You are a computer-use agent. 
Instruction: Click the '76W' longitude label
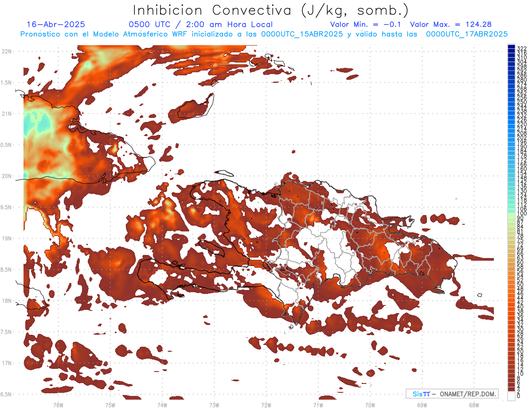coord(58,405)
